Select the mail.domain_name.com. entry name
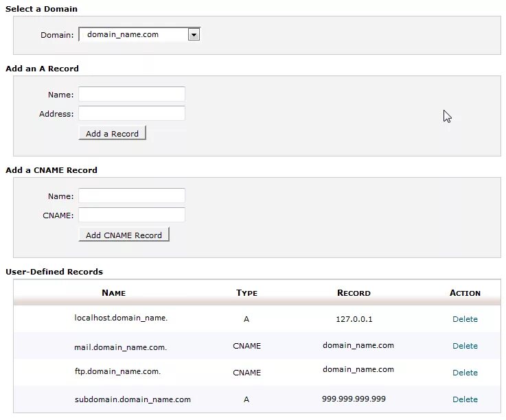This screenshot has width=506, height=420. pos(120,347)
